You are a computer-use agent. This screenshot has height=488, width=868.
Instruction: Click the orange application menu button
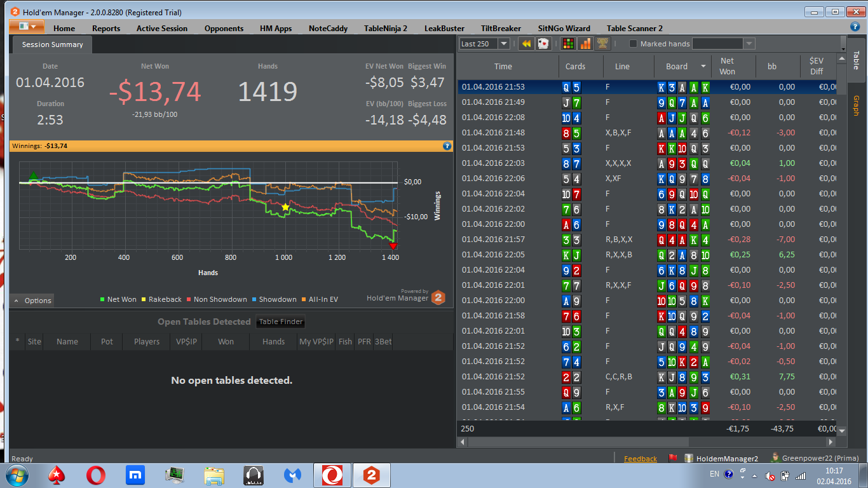27,27
